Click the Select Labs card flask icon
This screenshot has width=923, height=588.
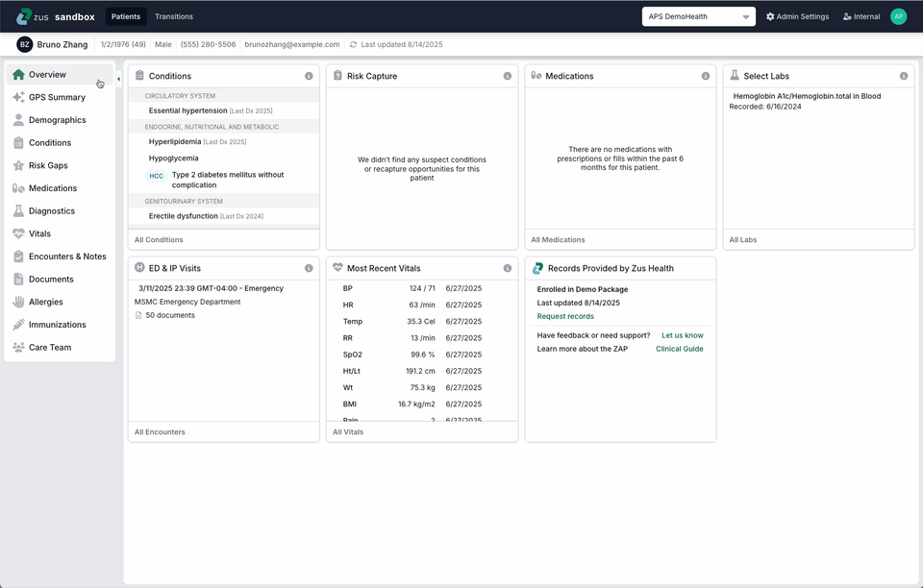(x=734, y=75)
